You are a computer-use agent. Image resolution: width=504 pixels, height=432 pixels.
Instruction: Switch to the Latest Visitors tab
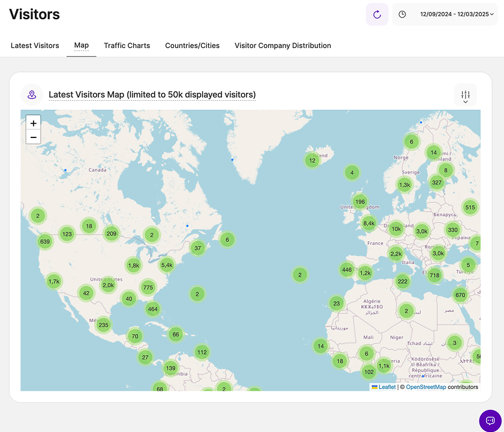35,46
